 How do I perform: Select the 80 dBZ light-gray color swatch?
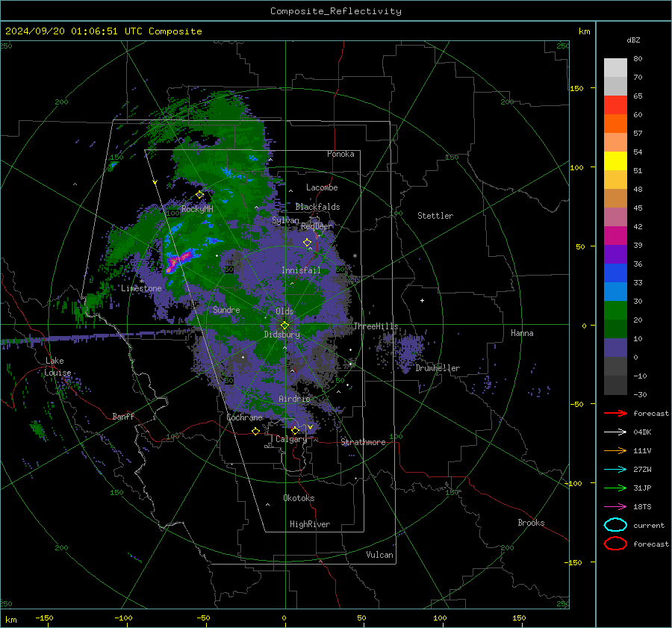click(x=615, y=67)
